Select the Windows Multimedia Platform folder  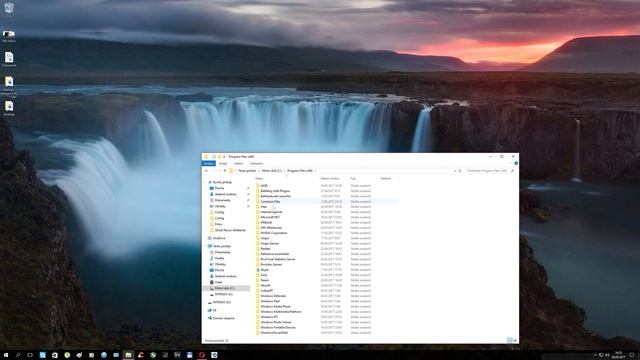click(x=281, y=312)
